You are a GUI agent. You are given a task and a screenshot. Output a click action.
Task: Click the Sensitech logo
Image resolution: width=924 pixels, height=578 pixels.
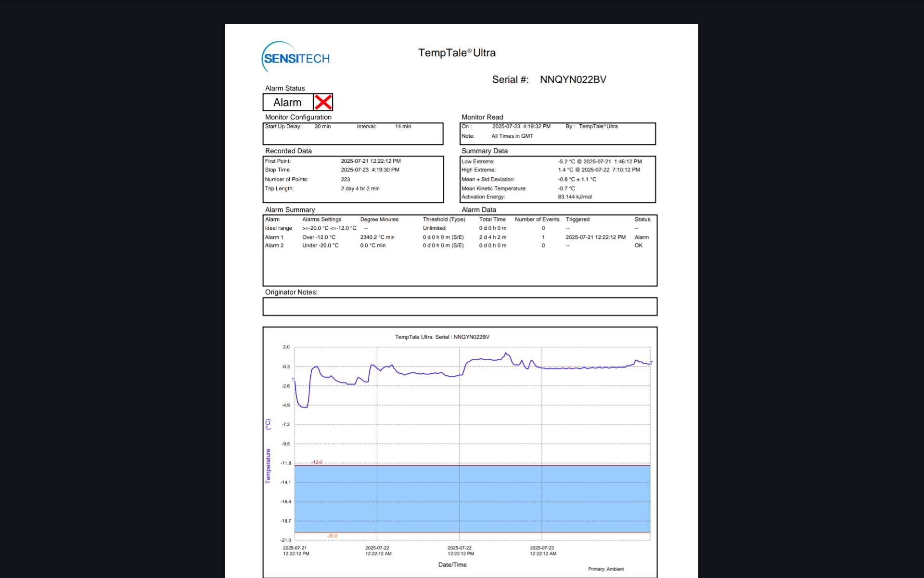coord(296,58)
